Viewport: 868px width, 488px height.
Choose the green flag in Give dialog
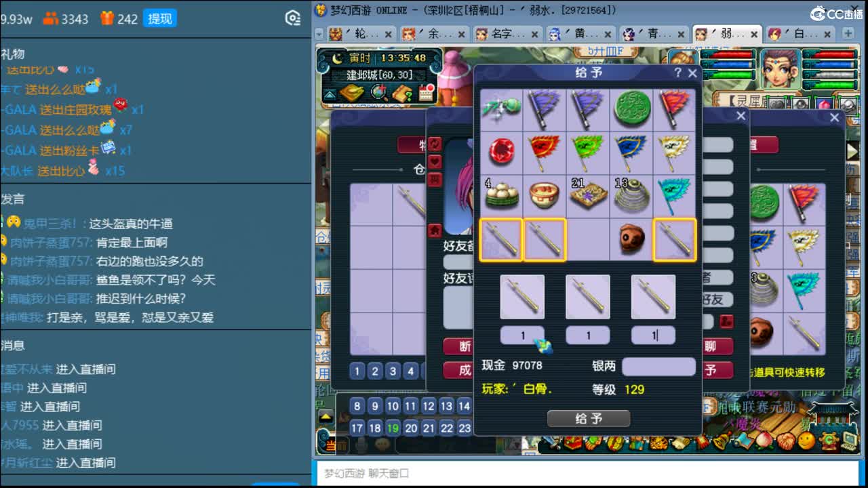(x=587, y=152)
